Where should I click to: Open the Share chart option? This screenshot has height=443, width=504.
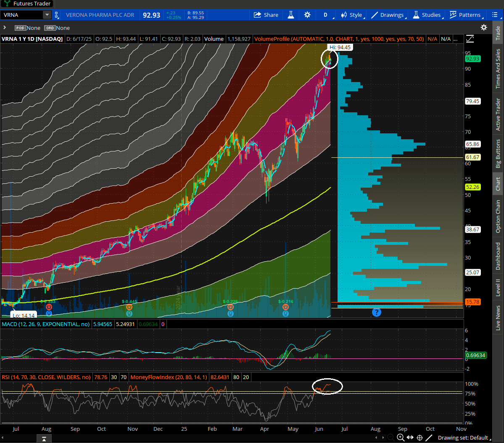click(266, 15)
